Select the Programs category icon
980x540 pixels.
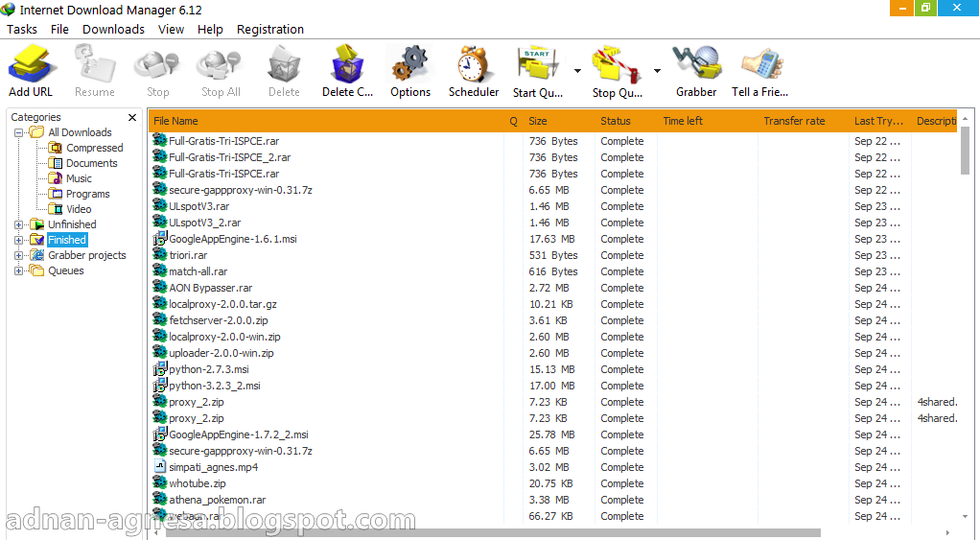56,194
